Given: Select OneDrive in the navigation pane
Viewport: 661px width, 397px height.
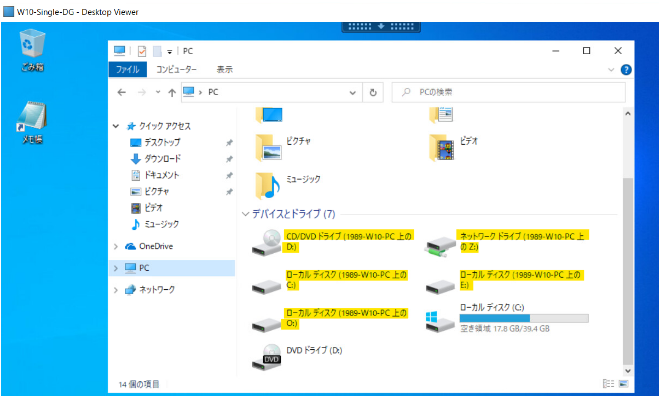Looking at the screenshot, I should pos(156,247).
